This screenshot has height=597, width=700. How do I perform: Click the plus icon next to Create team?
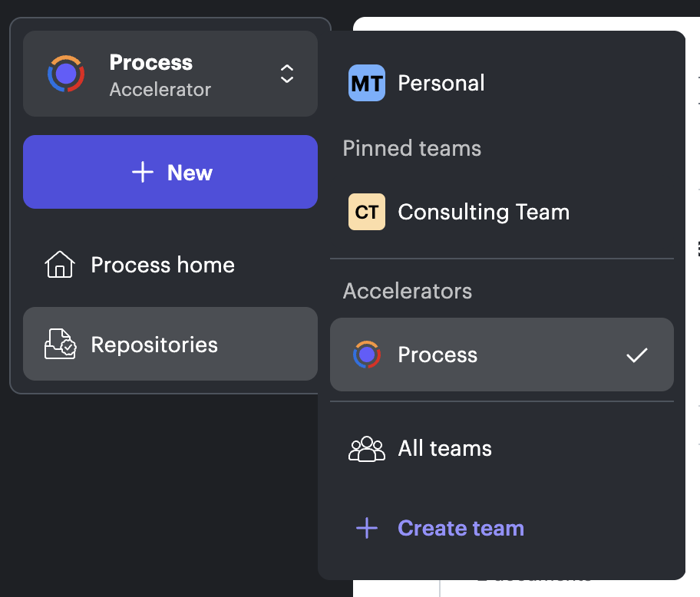pos(367,528)
